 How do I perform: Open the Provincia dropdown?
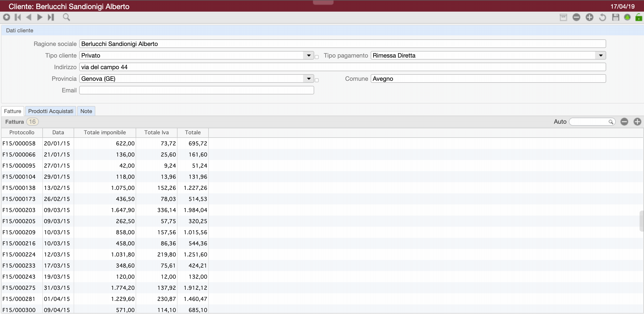pyautogui.click(x=309, y=79)
